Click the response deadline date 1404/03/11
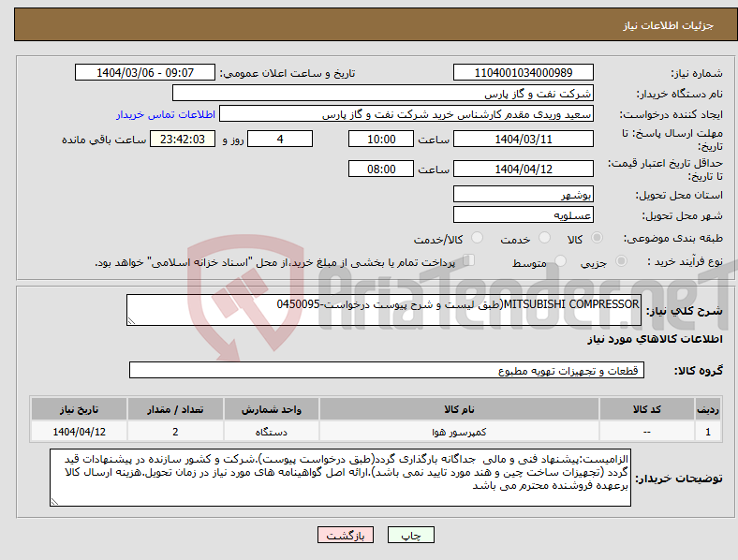The height and width of the screenshot is (560, 738). click(x=523, y=140)
